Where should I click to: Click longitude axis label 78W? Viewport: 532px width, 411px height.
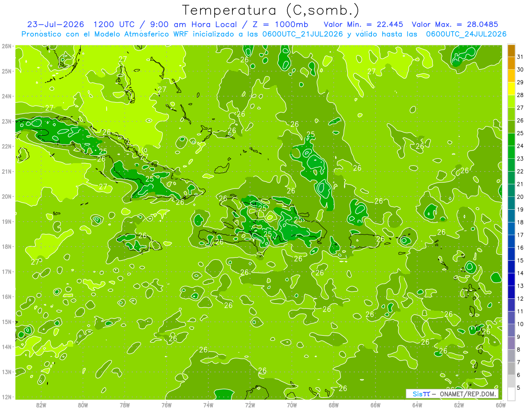(x=125, y=404)
